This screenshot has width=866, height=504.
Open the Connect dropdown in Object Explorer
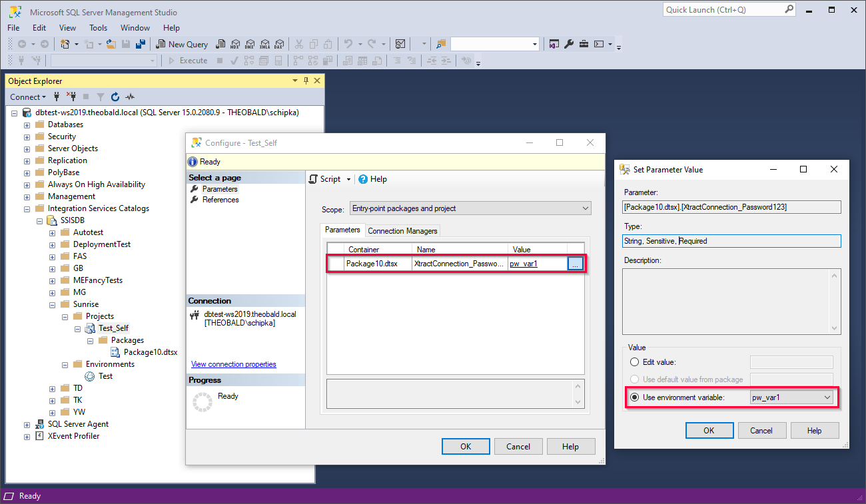(28, 97)
